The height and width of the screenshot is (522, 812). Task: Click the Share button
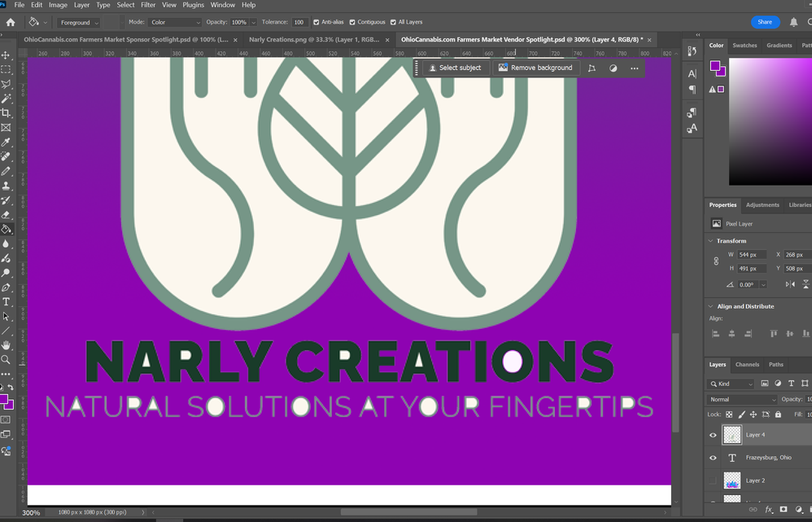point(765,22)
